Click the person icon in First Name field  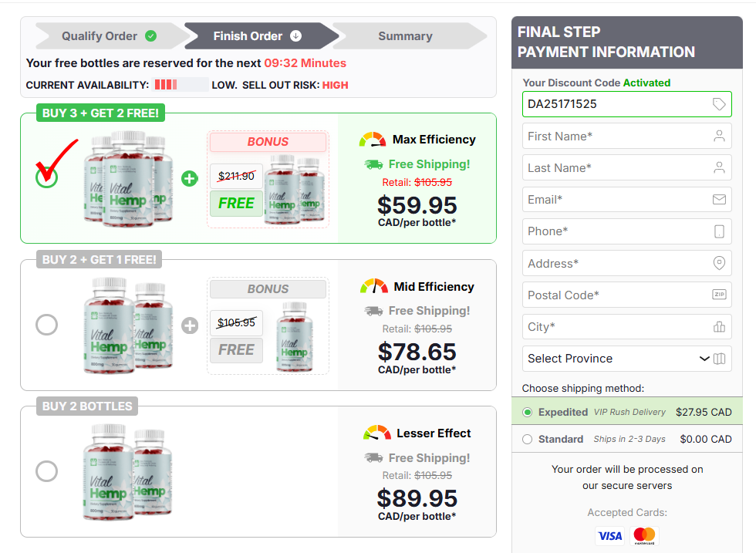[719, 137]
